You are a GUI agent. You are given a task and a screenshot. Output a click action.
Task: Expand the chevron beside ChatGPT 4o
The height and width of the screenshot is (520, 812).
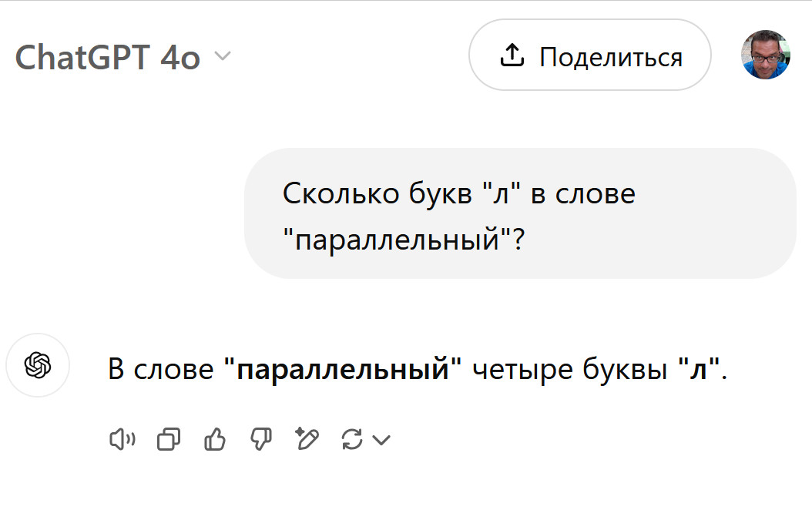222,56
